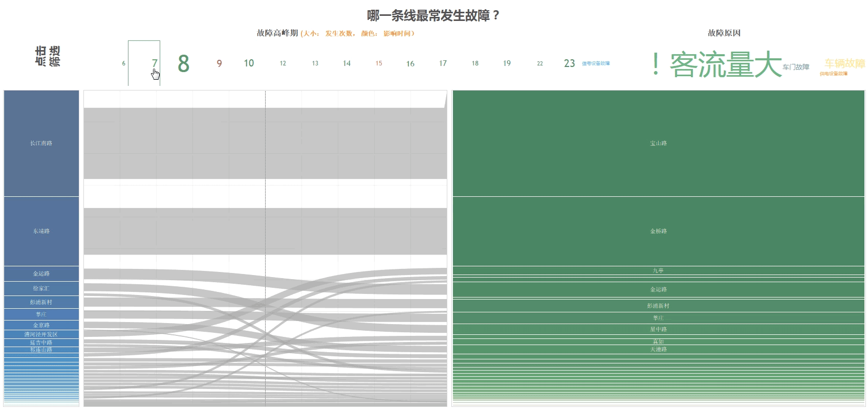Choose 漕河泾开发区 in the left list

(x=41, y=334)
